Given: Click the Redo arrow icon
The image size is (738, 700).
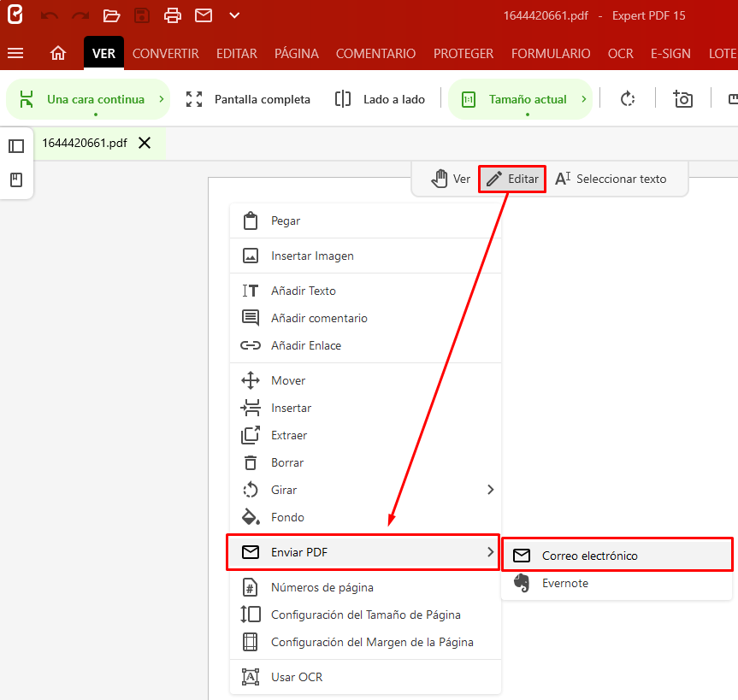Looking at the screenshot, I should click(80, 16).
